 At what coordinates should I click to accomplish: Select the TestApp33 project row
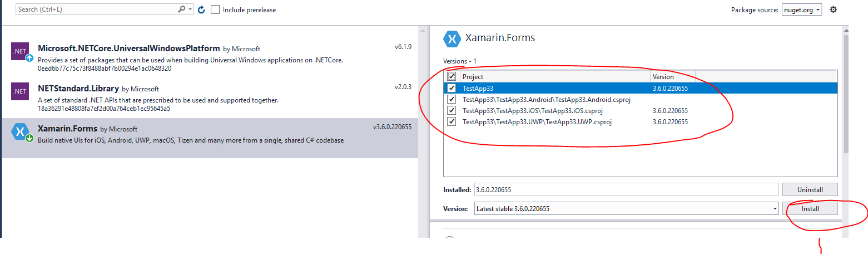[640, 88]
